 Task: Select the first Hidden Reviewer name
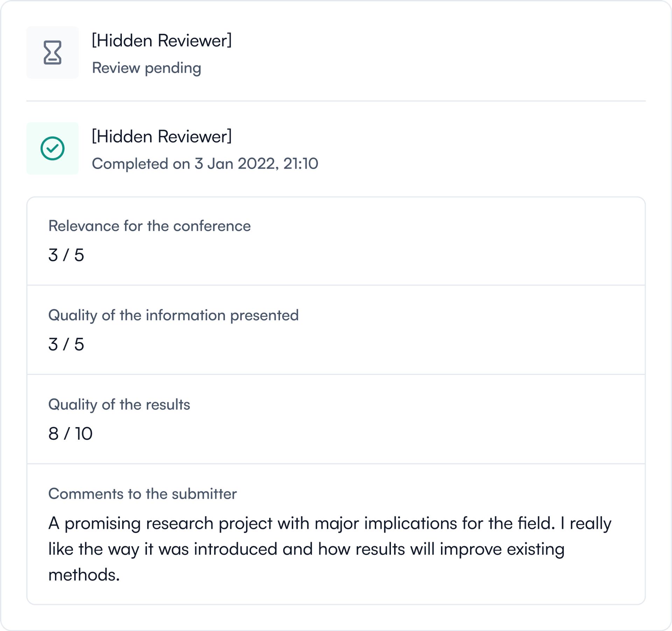point(162,40)
